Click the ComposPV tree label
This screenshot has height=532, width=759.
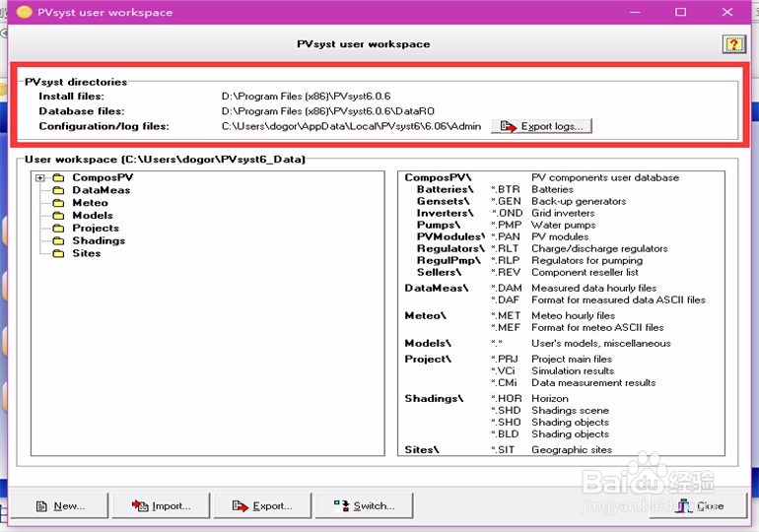click(x=103, y=177)
